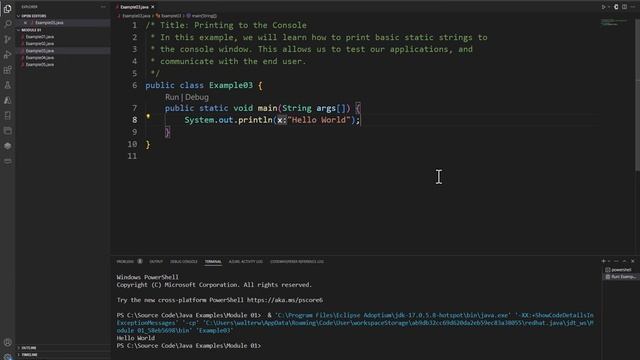
Task: Click the aka.ms/pscore6 link in terminal
Action: click(285, 300)
